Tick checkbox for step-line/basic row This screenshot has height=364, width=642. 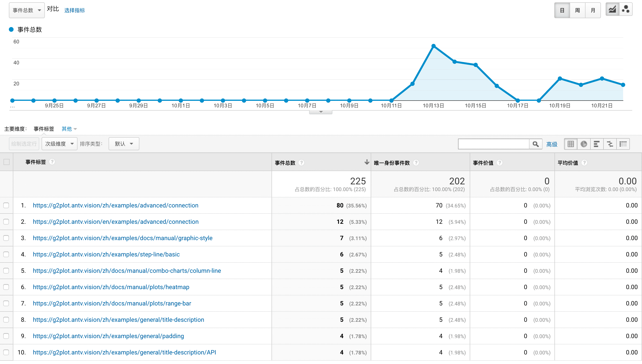pyautogui.click(x=6, y=255)
